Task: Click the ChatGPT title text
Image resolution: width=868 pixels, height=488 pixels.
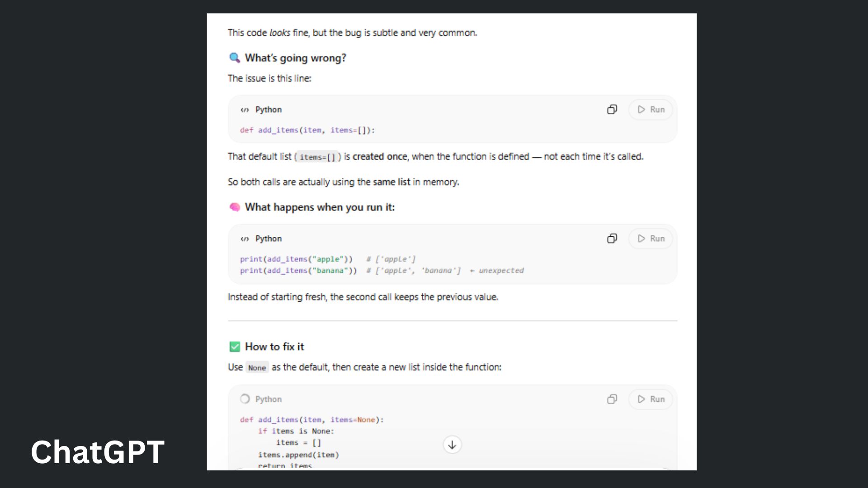Action: [x=98, y=452]
